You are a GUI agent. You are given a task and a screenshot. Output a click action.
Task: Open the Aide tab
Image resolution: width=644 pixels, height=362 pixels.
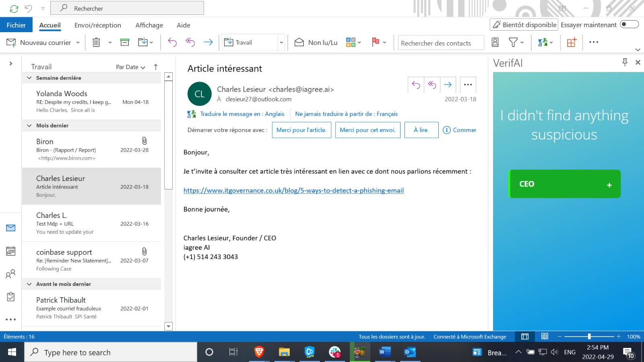pyautogui.click(x=184, y=25)
